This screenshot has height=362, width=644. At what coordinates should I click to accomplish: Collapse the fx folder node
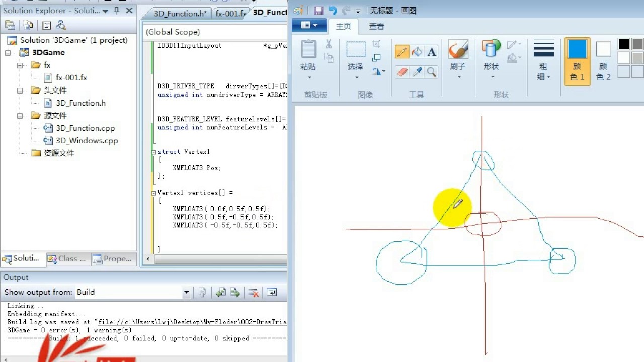[x=20, y=65]
